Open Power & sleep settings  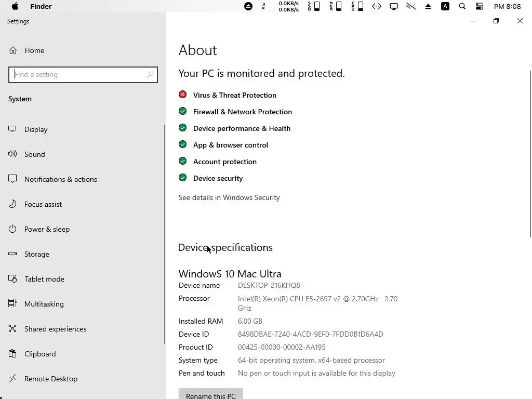[47, 229]
